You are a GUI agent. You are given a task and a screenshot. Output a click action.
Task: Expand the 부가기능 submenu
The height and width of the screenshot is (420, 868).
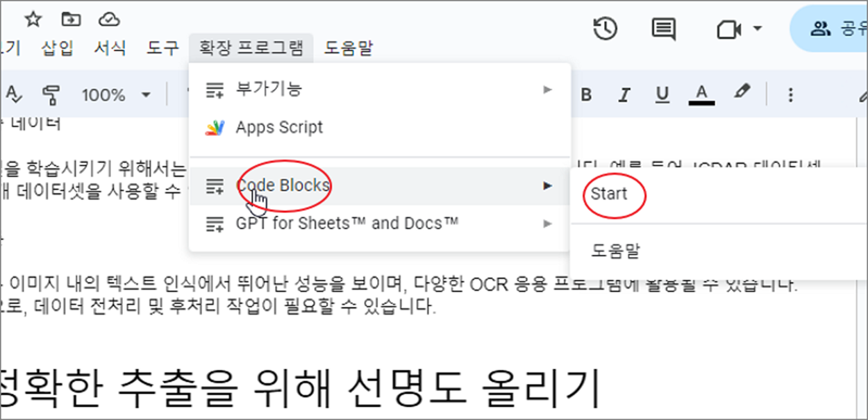pos(380,89)
